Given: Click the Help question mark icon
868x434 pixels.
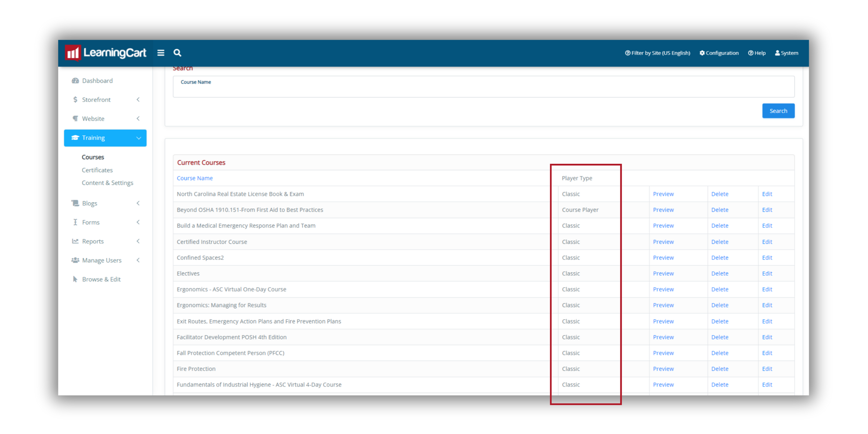Looking at the screenshot, I should (751, 53).
